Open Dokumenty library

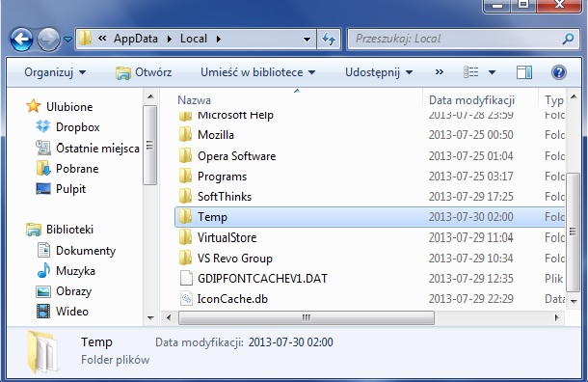[x=86, y=250]
